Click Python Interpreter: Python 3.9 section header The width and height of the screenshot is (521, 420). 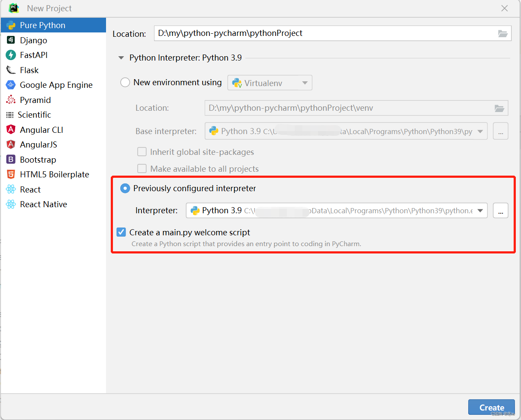point(186,58)
